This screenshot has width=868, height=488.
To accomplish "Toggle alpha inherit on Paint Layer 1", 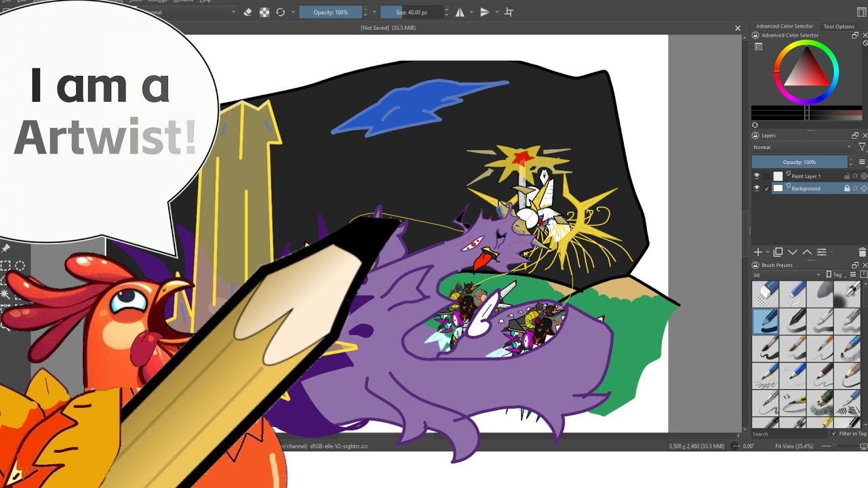I will 855,176.
